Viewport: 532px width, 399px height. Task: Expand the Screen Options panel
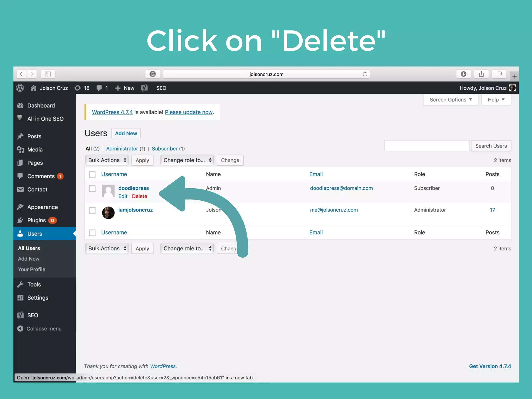[x=451, y=100]
